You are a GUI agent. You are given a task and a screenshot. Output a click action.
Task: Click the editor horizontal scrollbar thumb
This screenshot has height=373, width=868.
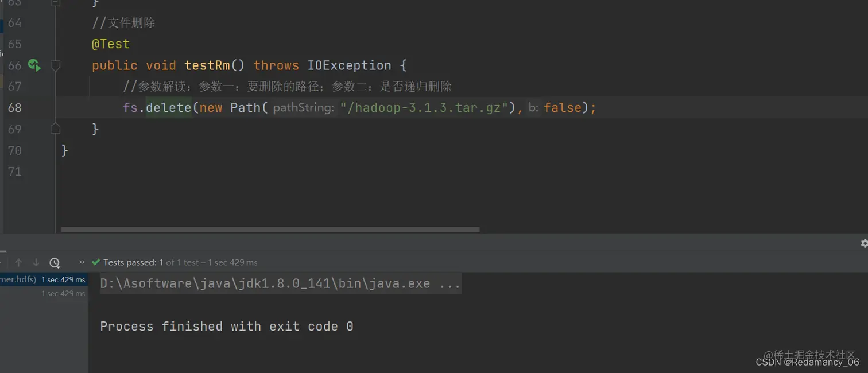pyautogui.click(x=270, y=230)
